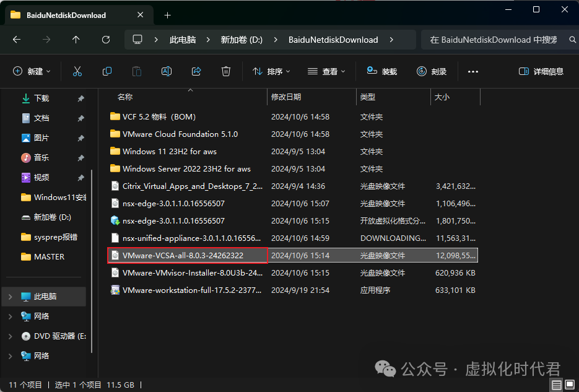Open the 排序 sort dropdown
The width and height of the screenshot is (579, 392).
coord(271,71)
